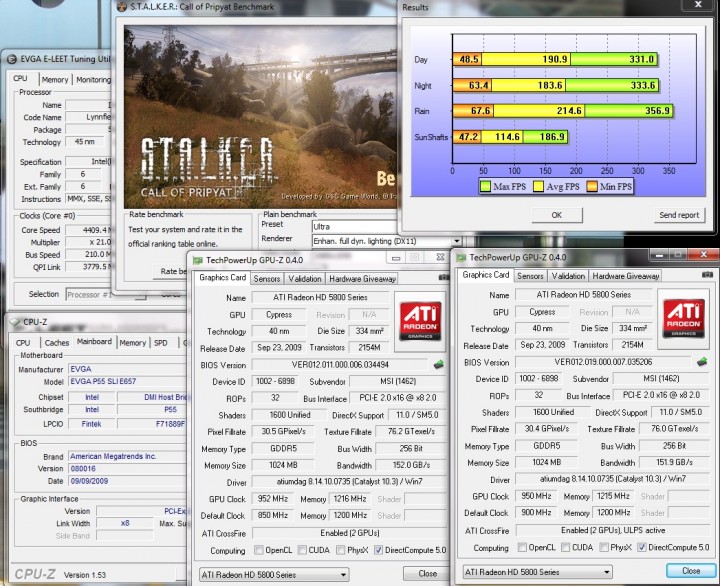Click the Min FPS orange legend swatch

tap(592, 186)
